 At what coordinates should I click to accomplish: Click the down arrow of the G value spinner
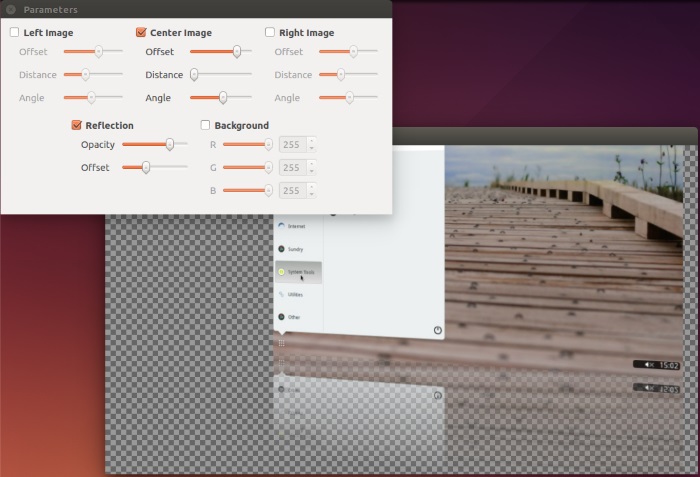[x=311, y=171]
